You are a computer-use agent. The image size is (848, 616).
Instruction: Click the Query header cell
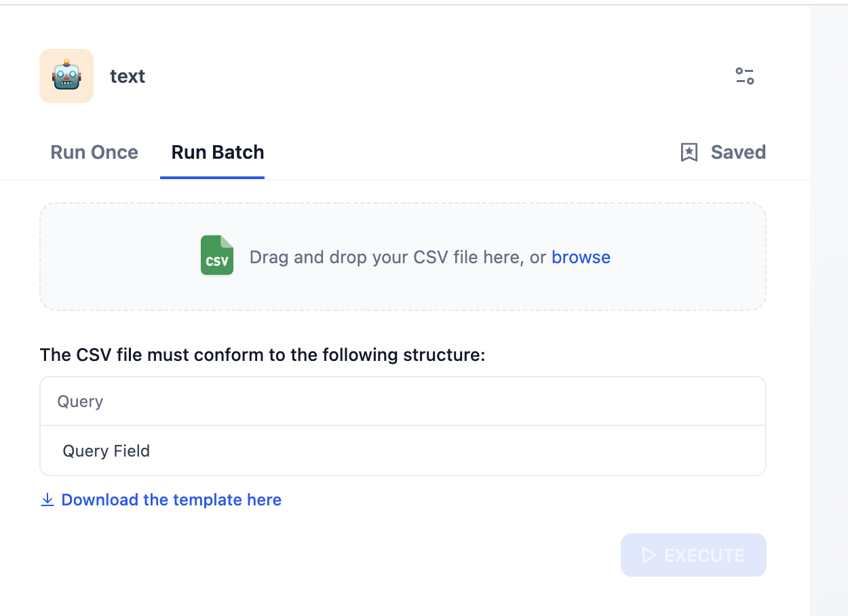pyautogui.click(x=80, y=402)
